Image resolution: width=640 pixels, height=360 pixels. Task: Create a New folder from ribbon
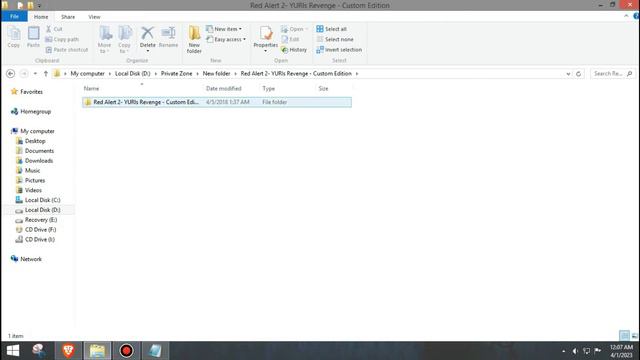pos(194,39)
